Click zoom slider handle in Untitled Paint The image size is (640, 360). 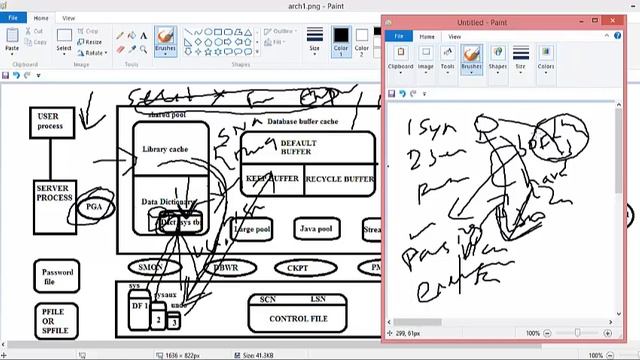pyautogui.click(x=578, y=333)
